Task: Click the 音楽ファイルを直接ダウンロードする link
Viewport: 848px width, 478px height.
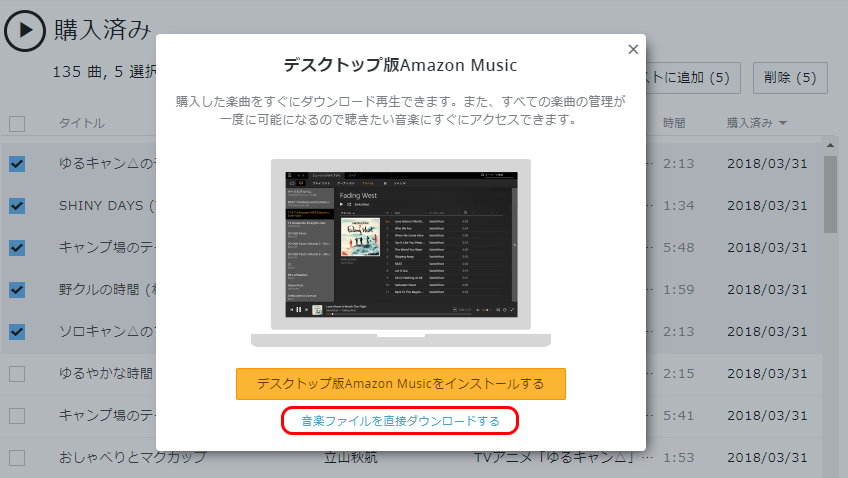Action: click(x=400, y=421)
